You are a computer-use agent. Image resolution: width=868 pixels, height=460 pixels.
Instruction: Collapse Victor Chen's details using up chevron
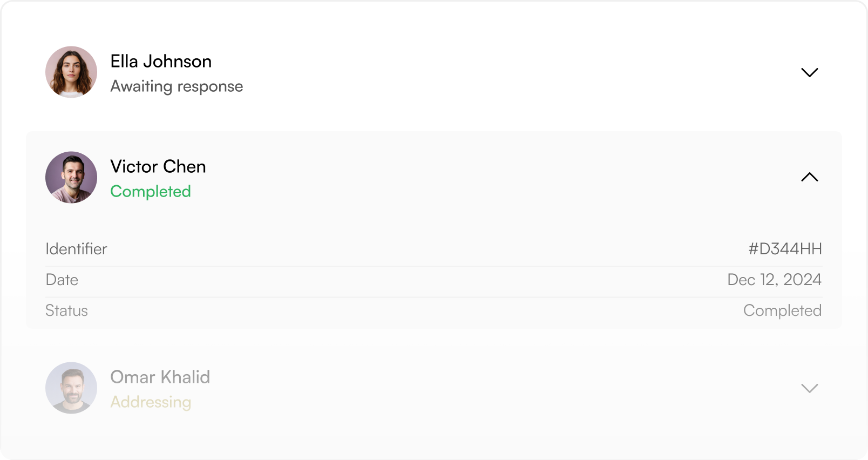tap(809, 177)
